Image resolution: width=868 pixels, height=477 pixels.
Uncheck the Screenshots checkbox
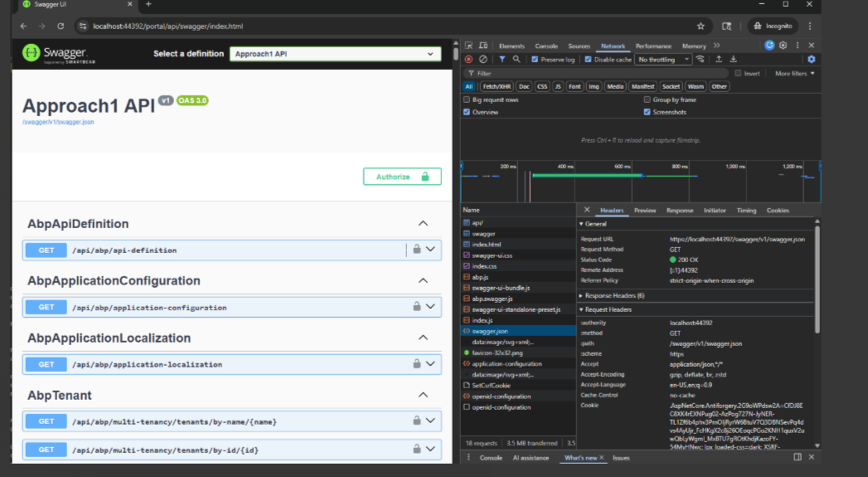[x=647, y=112]
